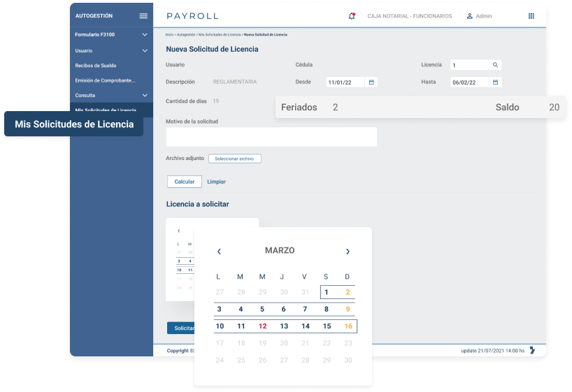Click Seleccionar archivo button

coord(234,159)
